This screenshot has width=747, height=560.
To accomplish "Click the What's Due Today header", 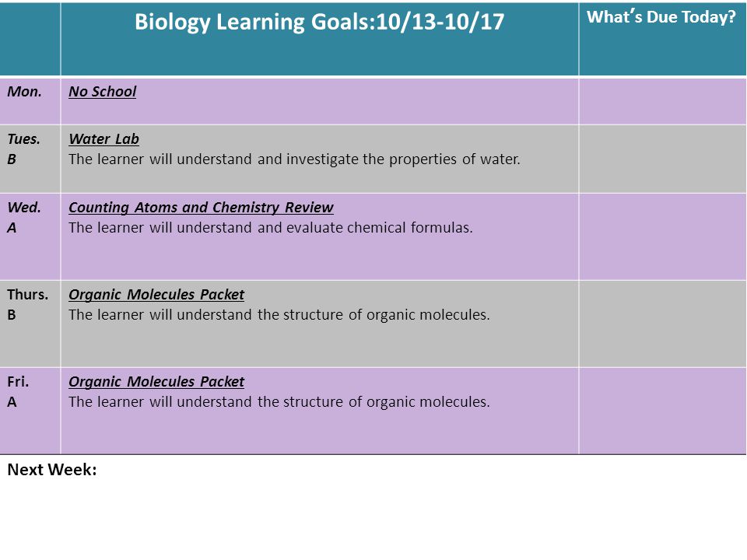I will coord(661,17).
